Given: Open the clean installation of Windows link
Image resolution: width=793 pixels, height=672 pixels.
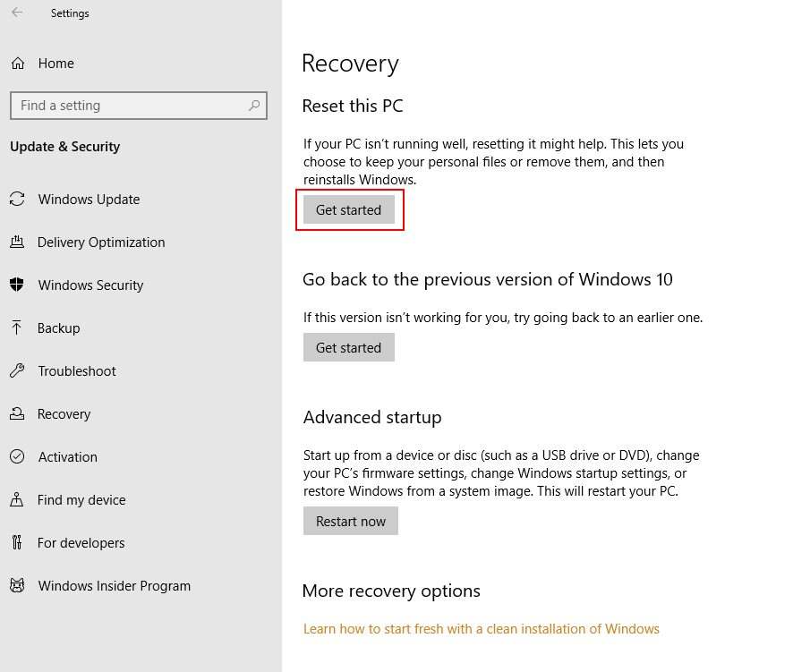Looking at the screenshot, I should 482,628.
